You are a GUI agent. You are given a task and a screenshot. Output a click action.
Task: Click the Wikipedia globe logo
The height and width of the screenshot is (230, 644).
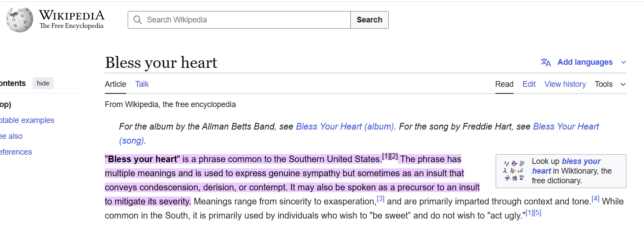pos(19,20)
